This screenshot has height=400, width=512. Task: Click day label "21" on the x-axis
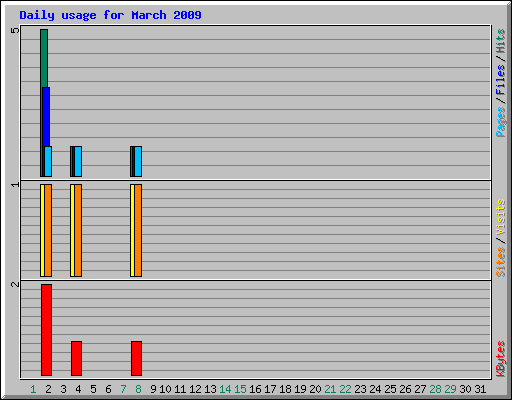tap(330, 389)
